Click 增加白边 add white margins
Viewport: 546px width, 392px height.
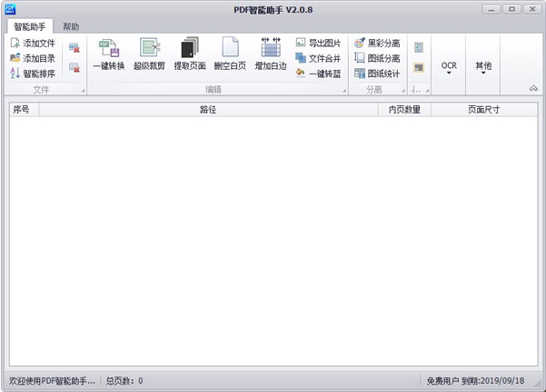[271, 54]
